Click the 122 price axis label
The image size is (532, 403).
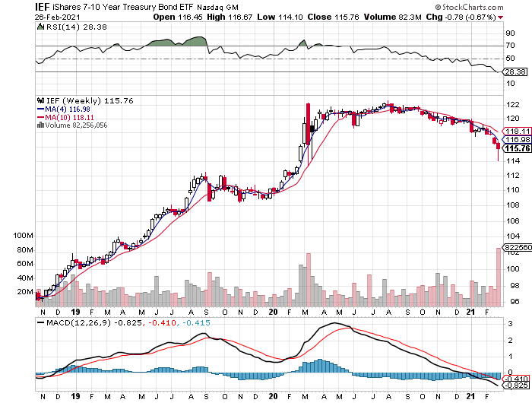click(513, 105)
